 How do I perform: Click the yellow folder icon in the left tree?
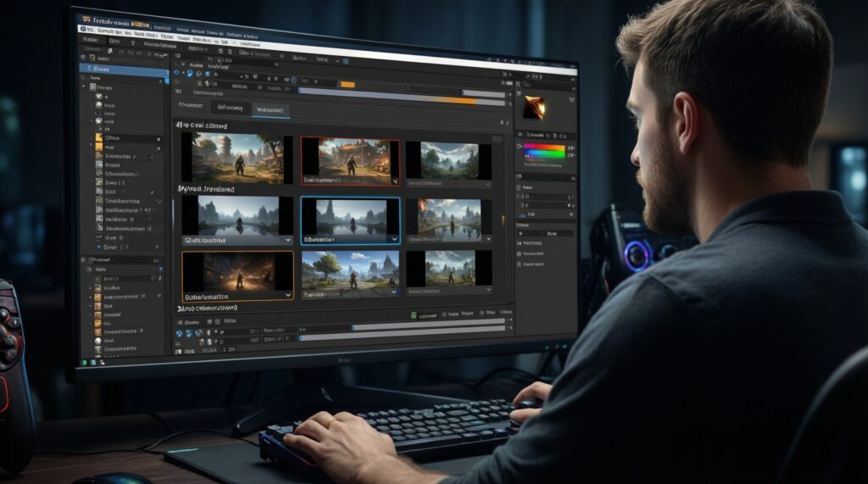pyautogui.click(x=98, y=137)
